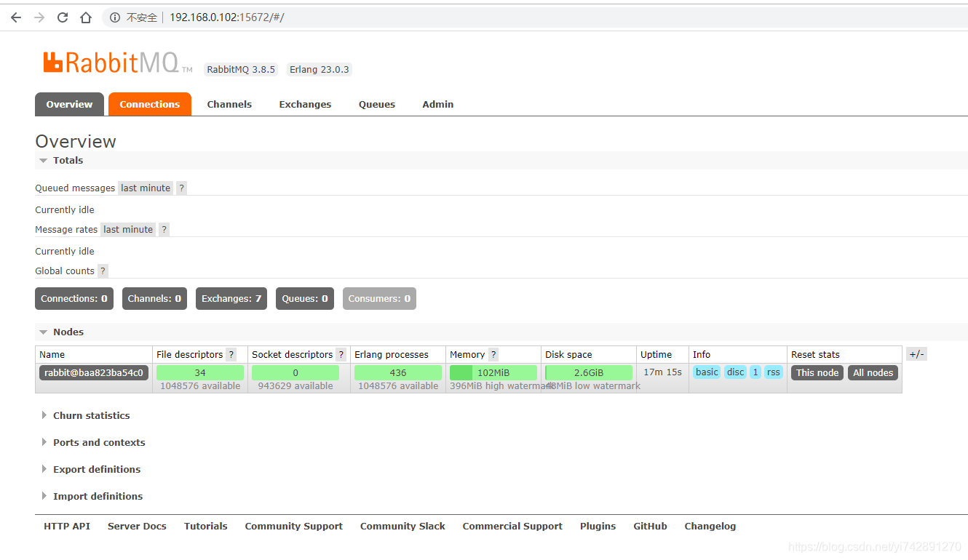
Task: Click Exchanges: 7 count button
Action: (x=231, y=298)
